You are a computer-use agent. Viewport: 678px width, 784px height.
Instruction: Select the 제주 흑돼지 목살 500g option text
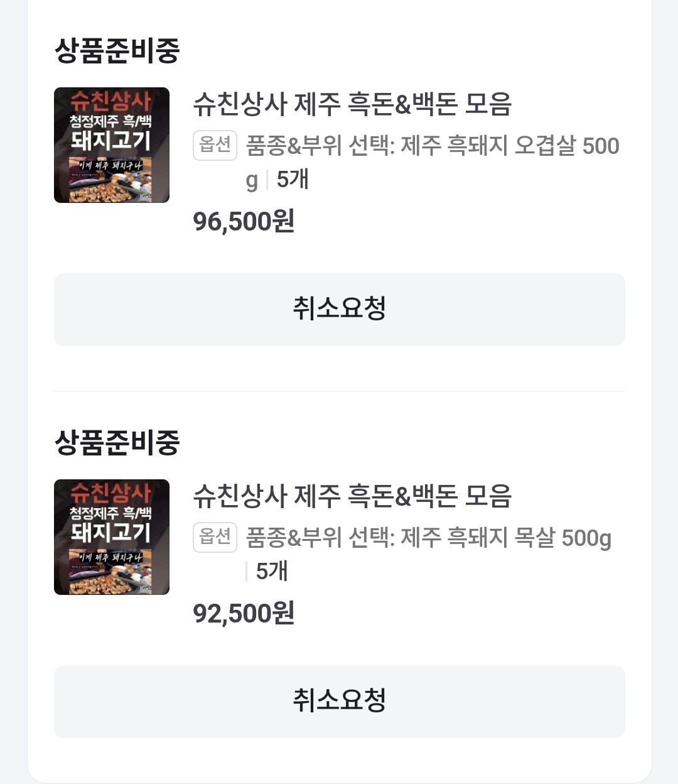428,538
